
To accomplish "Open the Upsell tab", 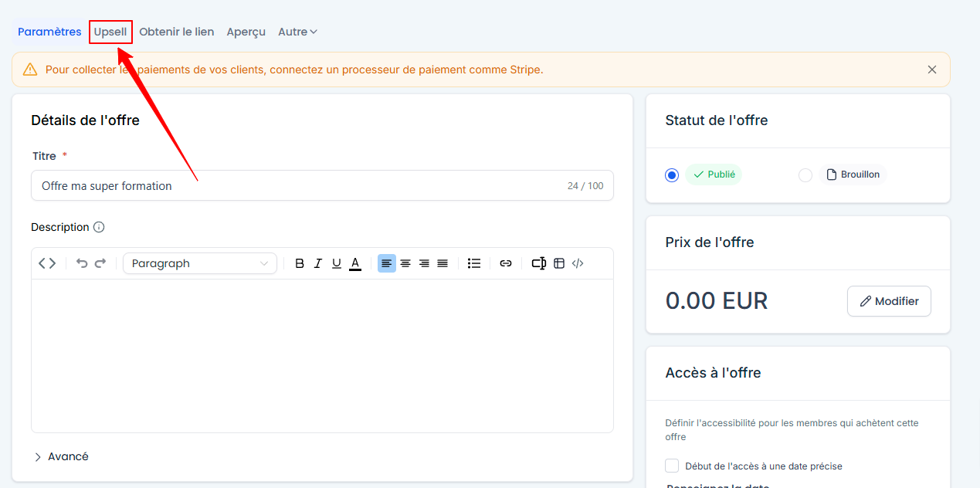I will 110,32.
